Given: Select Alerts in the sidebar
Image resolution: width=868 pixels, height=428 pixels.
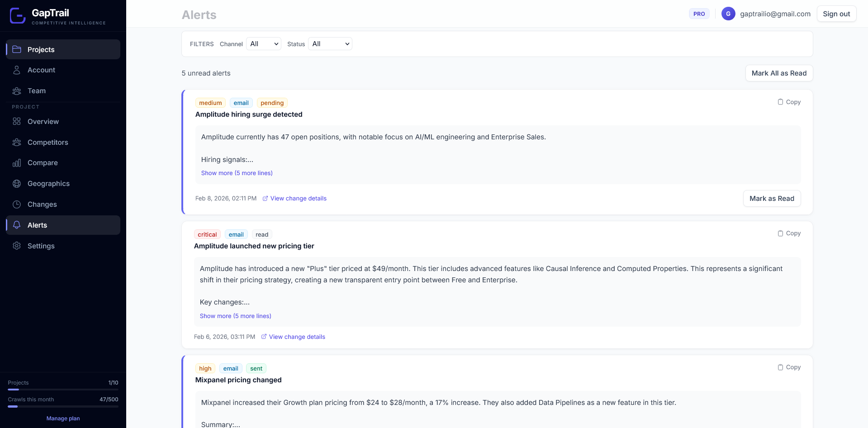Looking at the screenshot, I should (x=63, y=225).
